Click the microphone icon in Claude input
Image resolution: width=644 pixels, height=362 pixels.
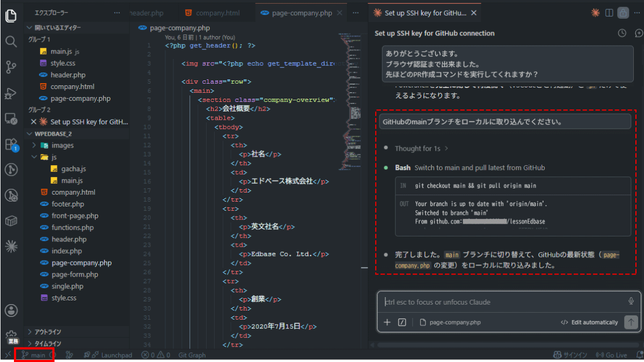631,301
